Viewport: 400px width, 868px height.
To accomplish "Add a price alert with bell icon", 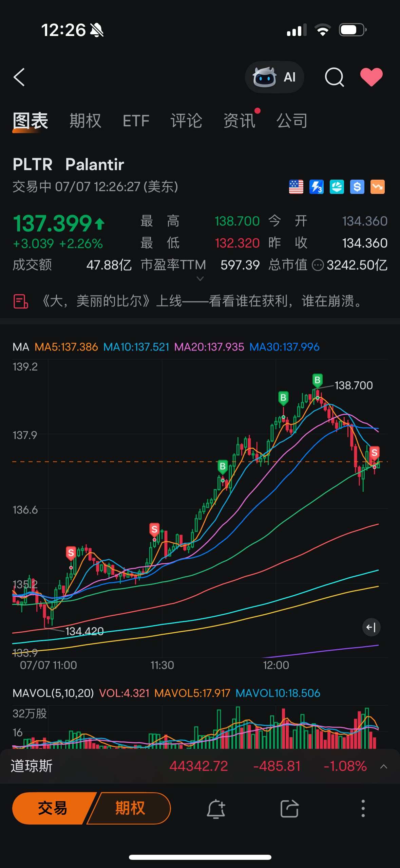I will tap(216, 809).
